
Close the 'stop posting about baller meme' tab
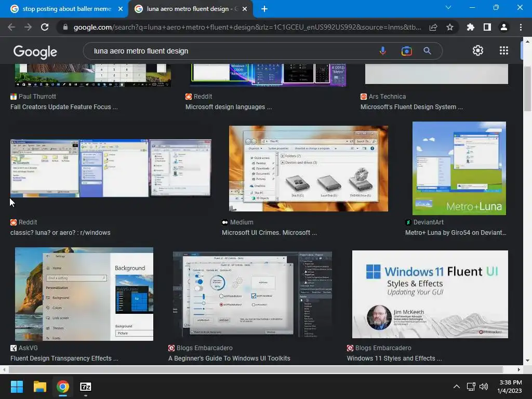(121, 9)
